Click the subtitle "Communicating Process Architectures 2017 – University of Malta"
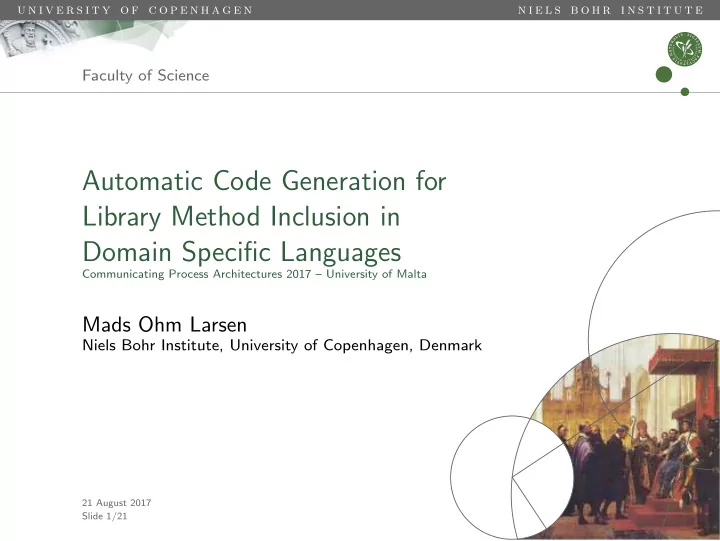Image resolution: width=720 pixels, height=541 pixels. click(x=254, y=274)
